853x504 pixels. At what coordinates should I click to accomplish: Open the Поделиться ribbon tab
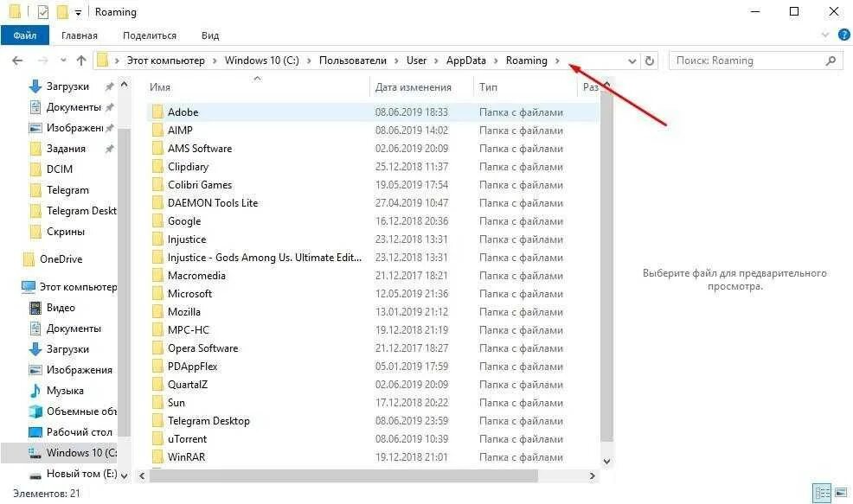[x=150, y=35]
